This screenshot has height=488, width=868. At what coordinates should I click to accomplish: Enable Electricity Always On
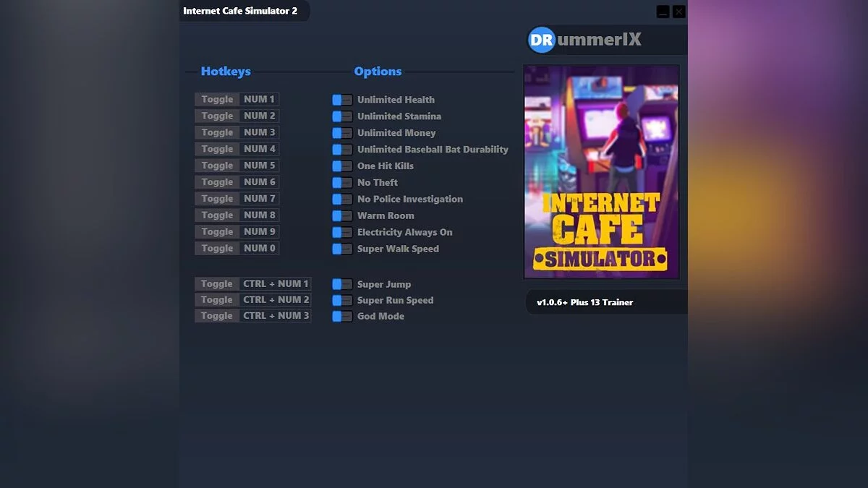coord(341,232)
